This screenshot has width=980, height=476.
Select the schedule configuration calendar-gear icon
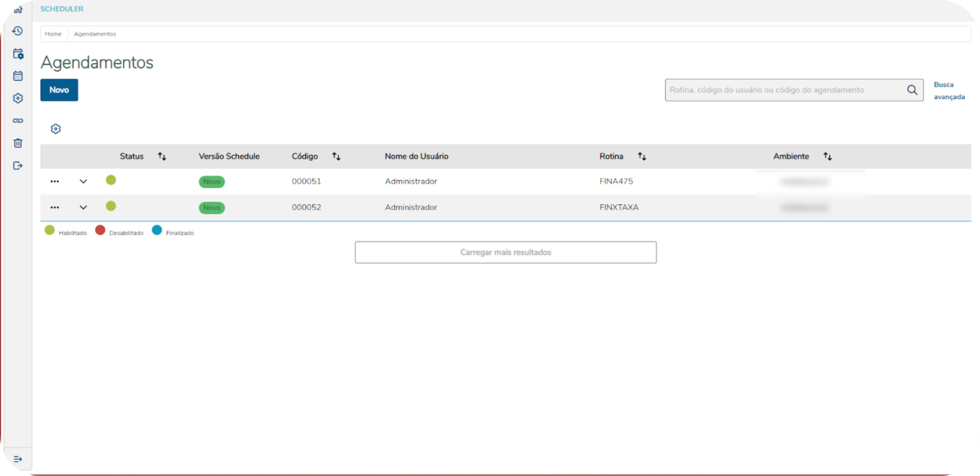click(x=18, y=54)
